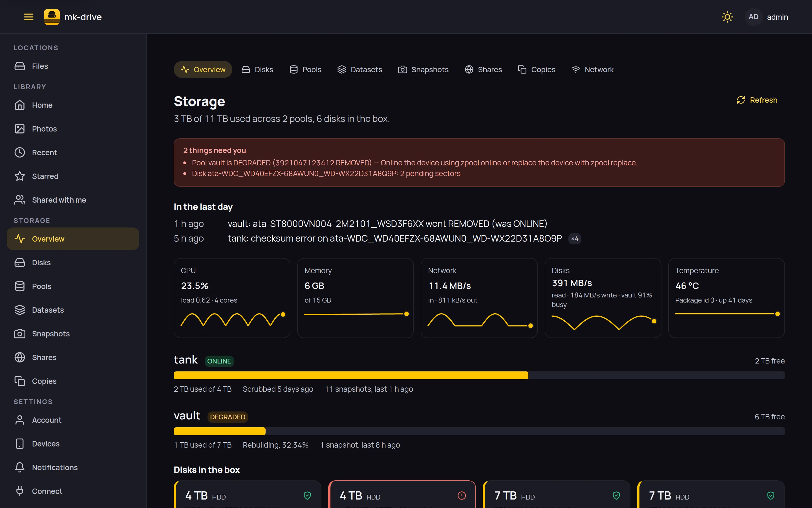Select sidebar Snapshots item
This screenshot has height=508, width=812.
click(73, 334)
